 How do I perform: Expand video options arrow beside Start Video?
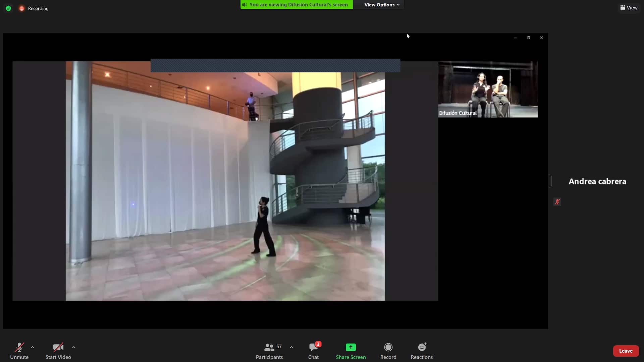(74, 347)
